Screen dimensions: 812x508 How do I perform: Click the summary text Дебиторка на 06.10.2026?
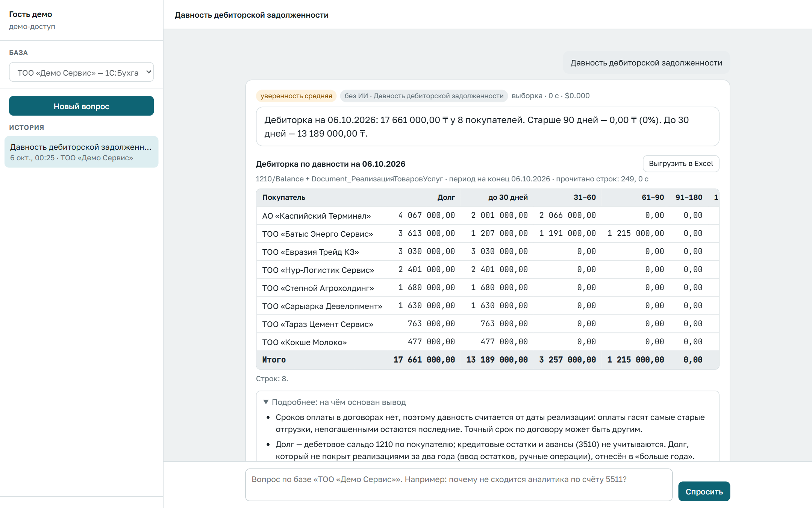pos(488,126)
